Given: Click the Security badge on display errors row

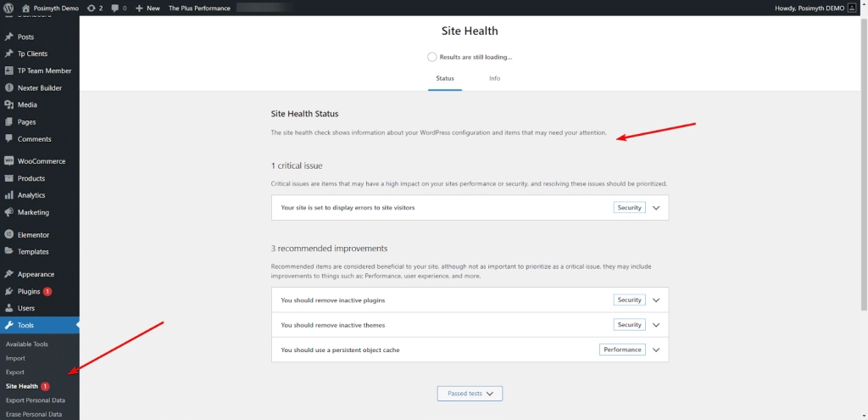Looking at the screenshot, I should [x=630, y=208].
